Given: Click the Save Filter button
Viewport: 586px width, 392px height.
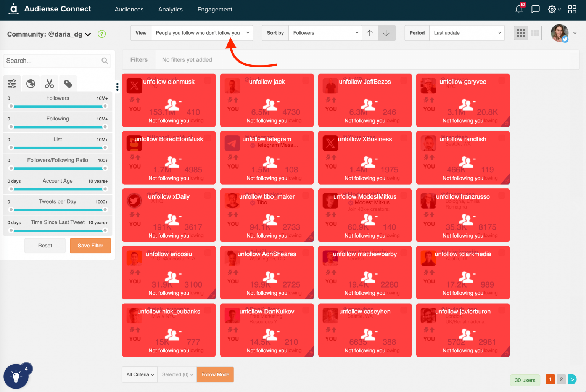Looking at the screenshot, I should click(x=90, y=246).
